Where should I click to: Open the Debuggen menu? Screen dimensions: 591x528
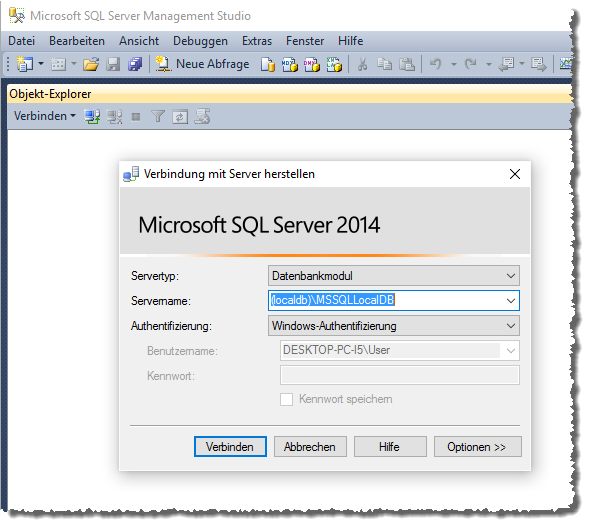[201, 41]
